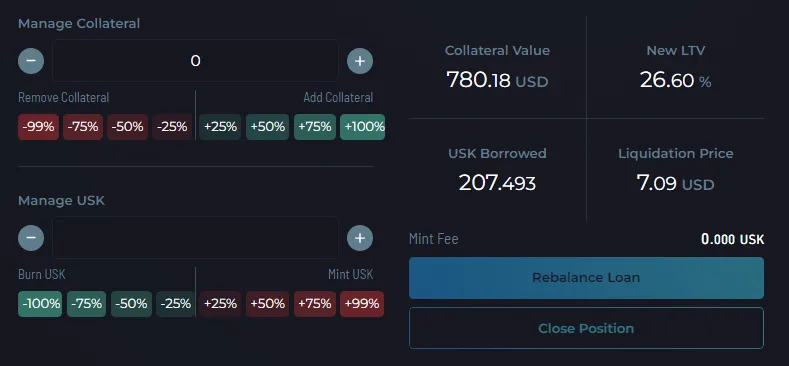This screenshot has width=789, height=366.
Task: Focus the Manage Collateral amount field showing 0
Action: (x=195, y=61)
